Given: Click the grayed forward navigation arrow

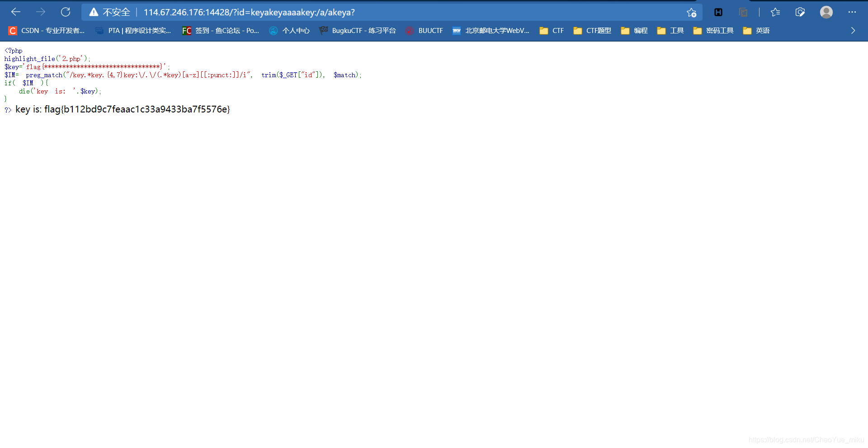Looking at the screenshot, I should tap(41, 12).
